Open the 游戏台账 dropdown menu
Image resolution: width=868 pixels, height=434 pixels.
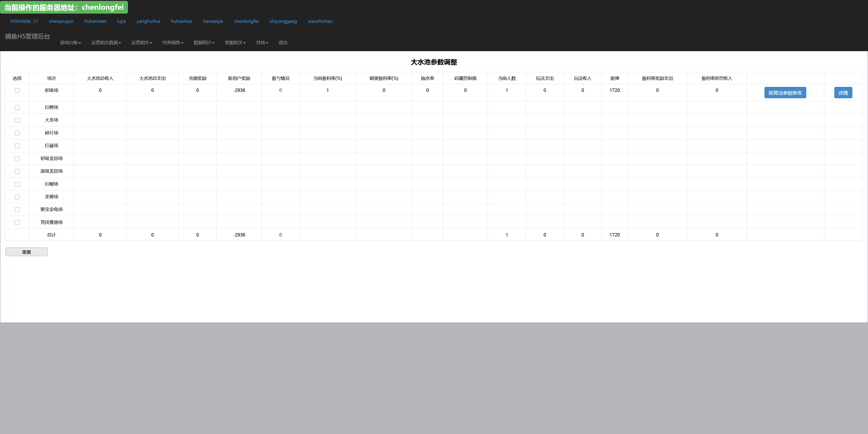pos(71,43)
